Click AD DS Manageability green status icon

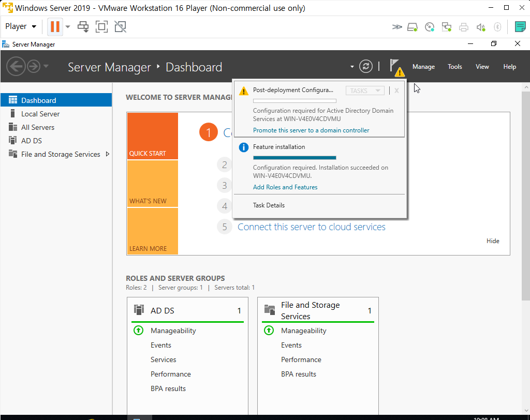click(x=138, y=330)
